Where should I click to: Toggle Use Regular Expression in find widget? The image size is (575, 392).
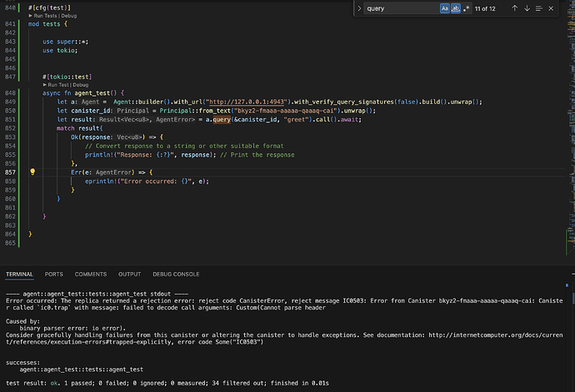[x=466, y=8]
